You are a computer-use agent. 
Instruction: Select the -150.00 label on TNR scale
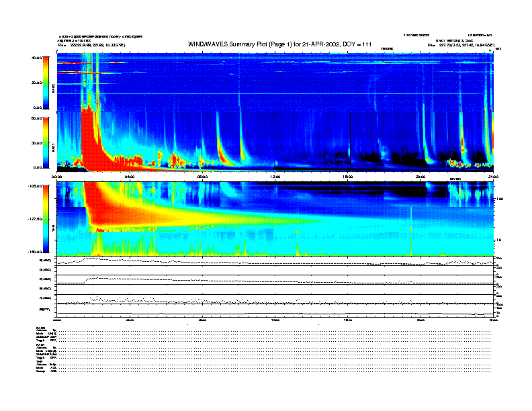point(36,252)
